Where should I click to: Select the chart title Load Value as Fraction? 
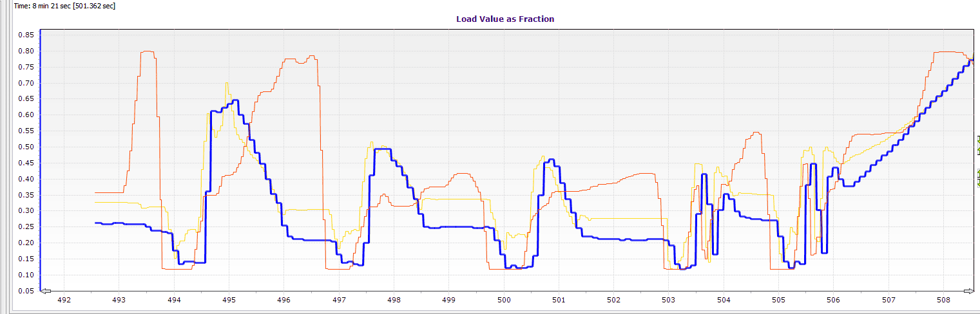(505, 19)
